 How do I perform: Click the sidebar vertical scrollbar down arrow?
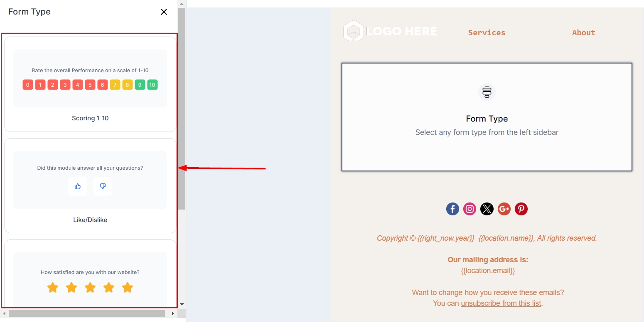click(x=182, y=304)
